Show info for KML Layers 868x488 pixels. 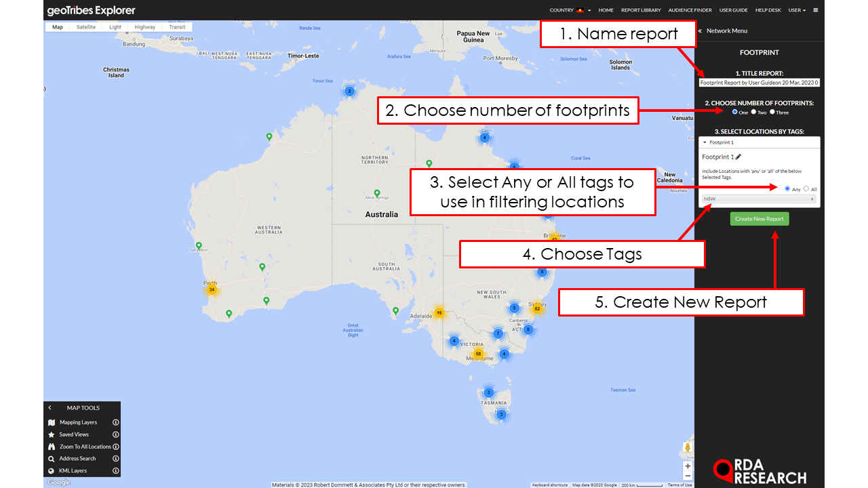click(x=115, y=470)
